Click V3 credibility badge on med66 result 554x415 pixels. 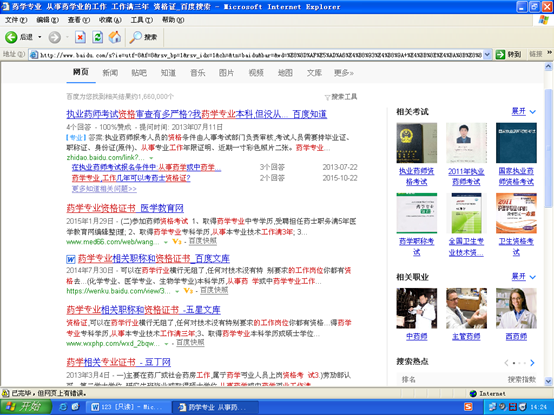point(177,242)
